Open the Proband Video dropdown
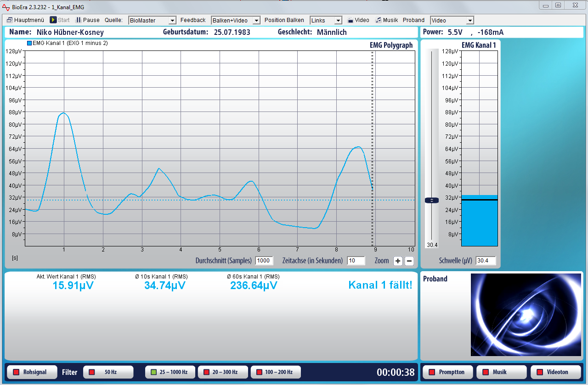The width and height of the screenshot is (588, 385). 452,21
